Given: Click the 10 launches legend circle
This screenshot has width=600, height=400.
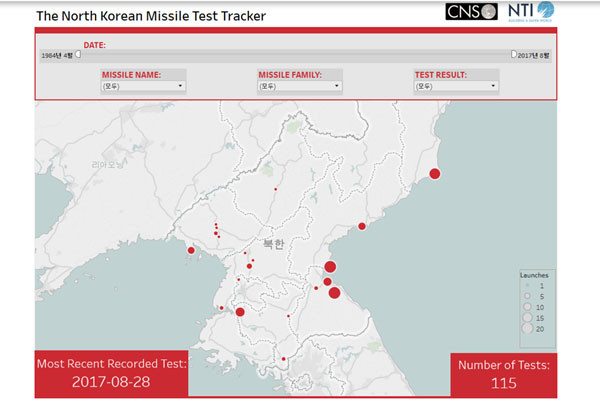Looking at the screenshot, I should click(x=527, y=307).
